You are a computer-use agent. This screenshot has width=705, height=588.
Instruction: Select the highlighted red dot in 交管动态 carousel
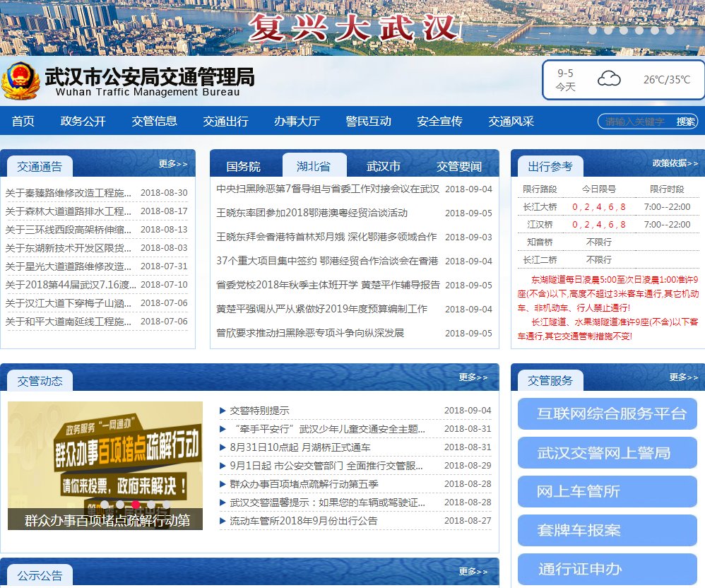(x=136, y=504)
